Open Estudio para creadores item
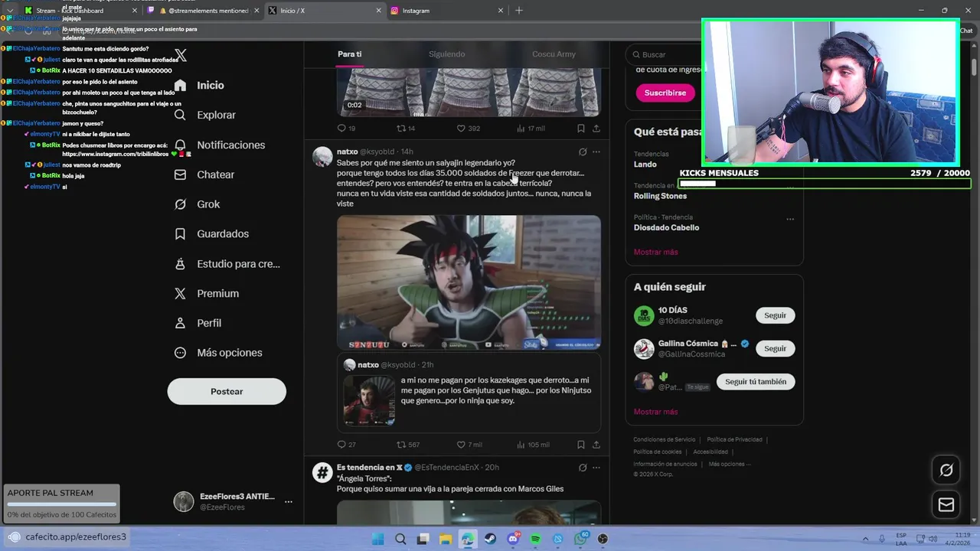This screenshot has height=551, width=980. pos(227,264)
